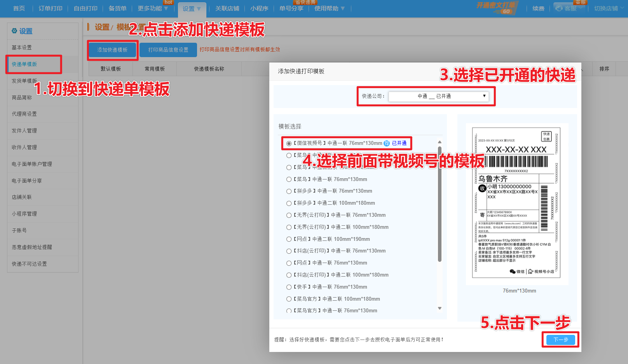Click the blue 荐 recommended badge icon
Viewport: 628px width, 364px height.
(387, 143)
